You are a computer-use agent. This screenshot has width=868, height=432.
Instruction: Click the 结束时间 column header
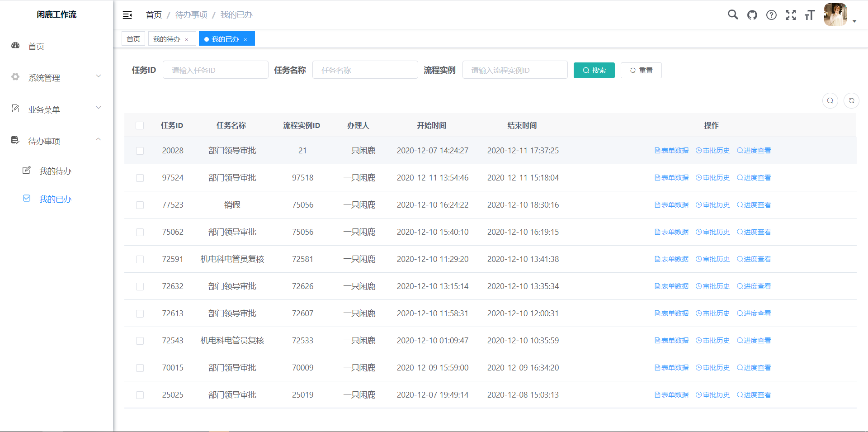click(x=522, y=125)
